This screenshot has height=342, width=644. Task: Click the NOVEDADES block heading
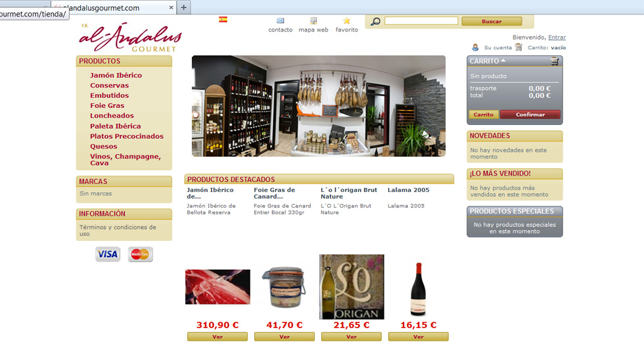pyautogui.click(x=490, y=135)
